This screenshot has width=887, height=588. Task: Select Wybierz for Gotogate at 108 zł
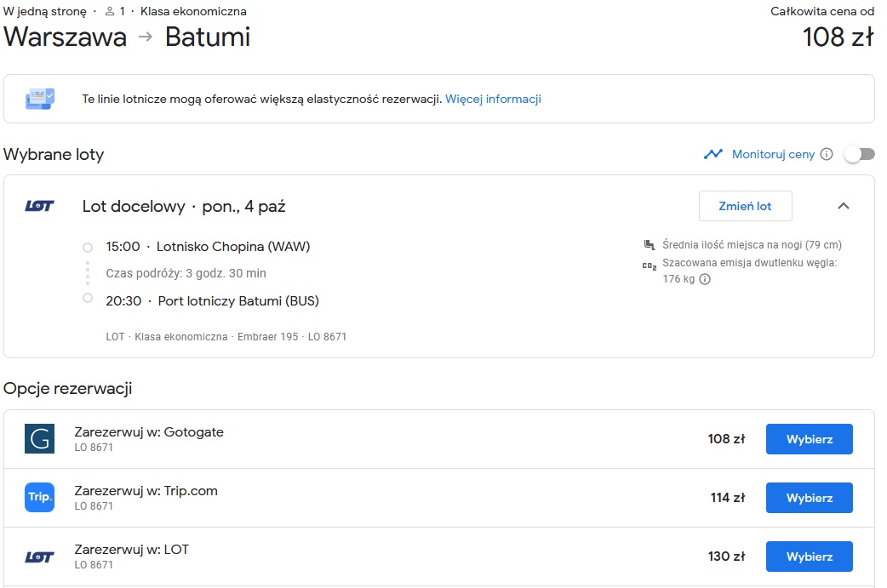810,439
